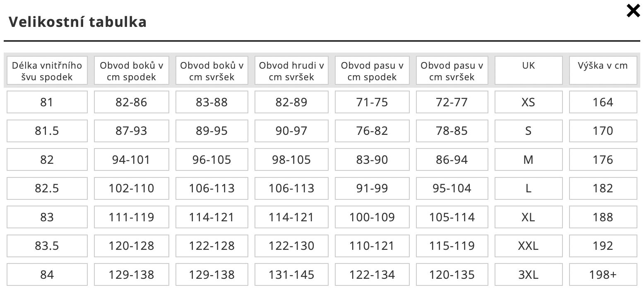The height and width of the screenshot is (297, 644).
Task: Click the Obvod hrudi v cm svršek header
Action: pos(291,71)
